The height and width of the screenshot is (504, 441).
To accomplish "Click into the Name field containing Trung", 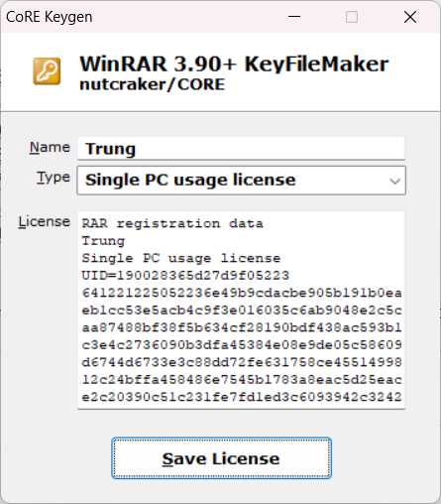I will point(242,149).
